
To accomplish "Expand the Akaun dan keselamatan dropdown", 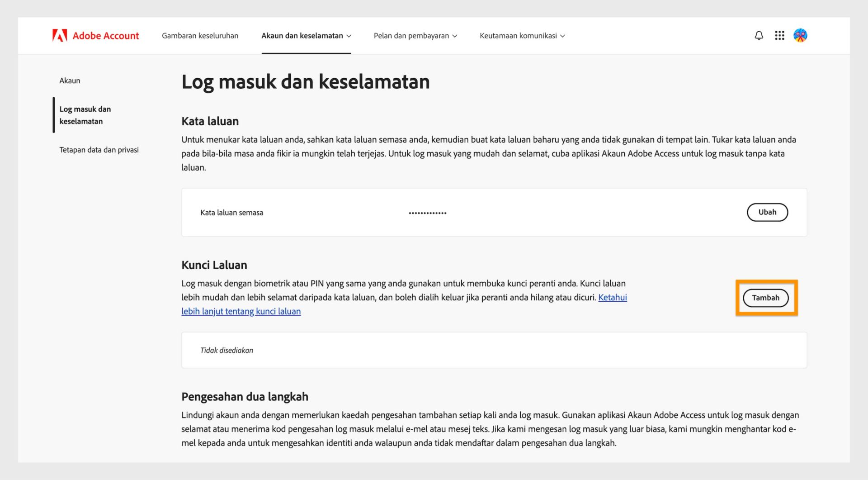I will [x=349, y=36].
